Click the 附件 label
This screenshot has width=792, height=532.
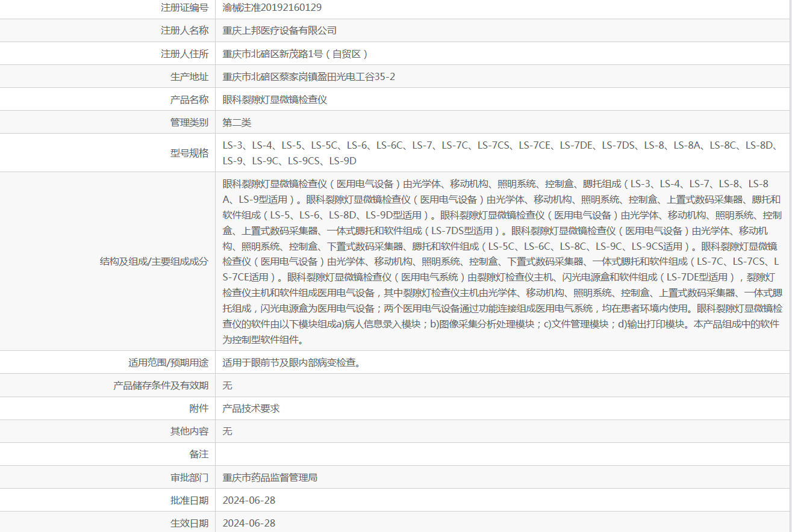[199, 408]
